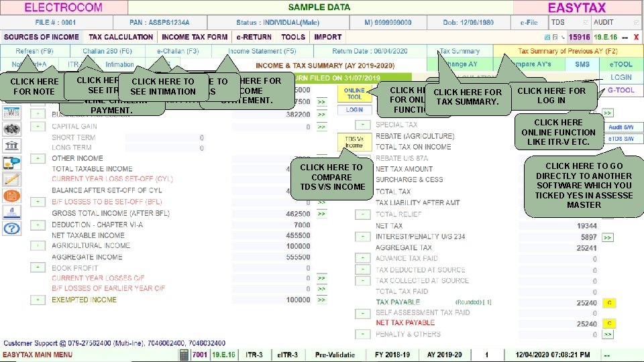This screenshot has height=362, width=644.
Task: Open TAX CALCULATION menu
Action: coord(121,37)
